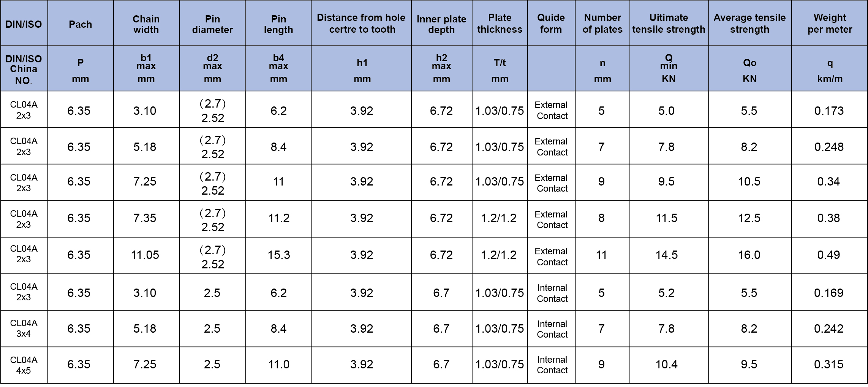Click the Weight per meter header
The image size is (868, 387).
pos(830,23)
